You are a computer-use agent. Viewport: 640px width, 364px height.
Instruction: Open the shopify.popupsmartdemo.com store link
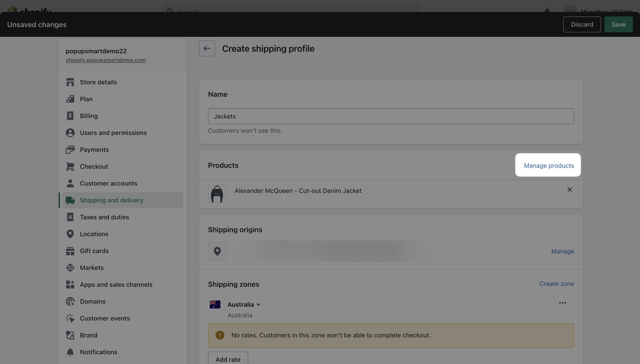tap(106, 60)
